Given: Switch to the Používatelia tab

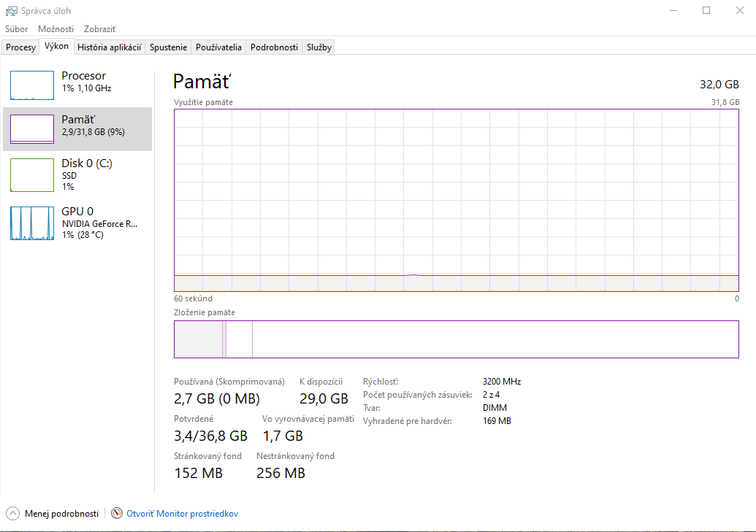Looking at the screenshot, I should click(x=218, y=47).
